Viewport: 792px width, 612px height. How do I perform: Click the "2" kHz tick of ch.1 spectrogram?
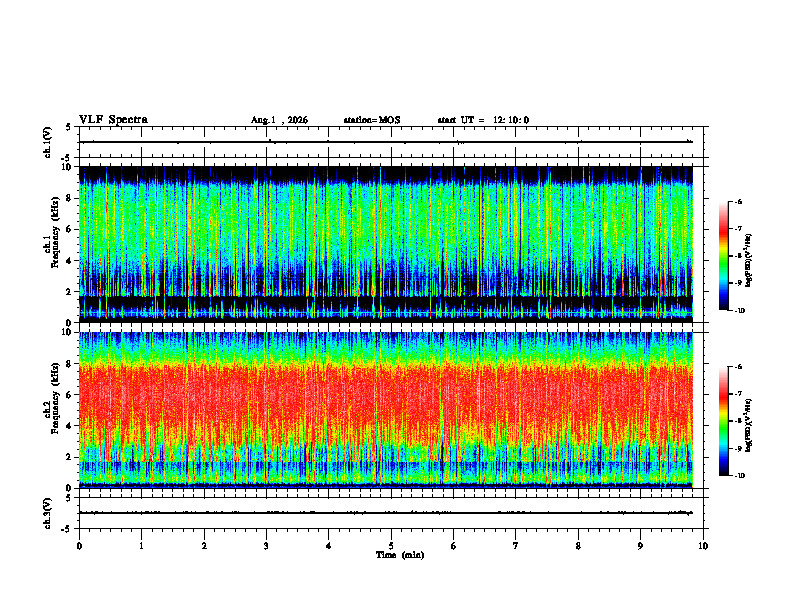pos(70,291)
